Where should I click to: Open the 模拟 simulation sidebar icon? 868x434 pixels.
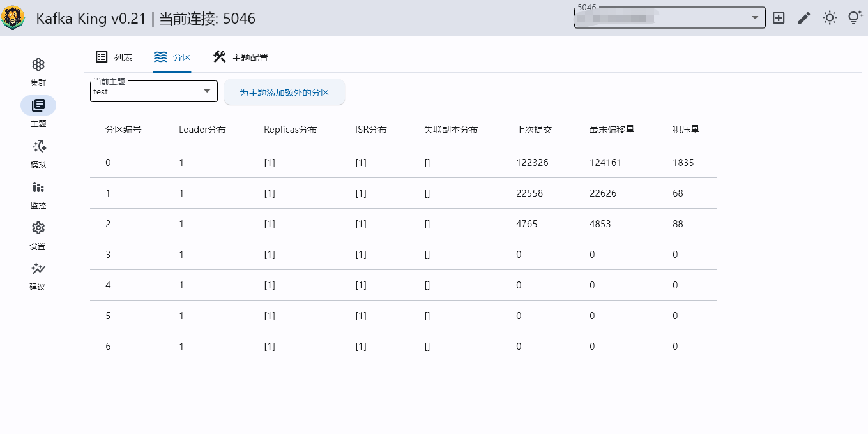pyautogui.click(x=38, y=146)
